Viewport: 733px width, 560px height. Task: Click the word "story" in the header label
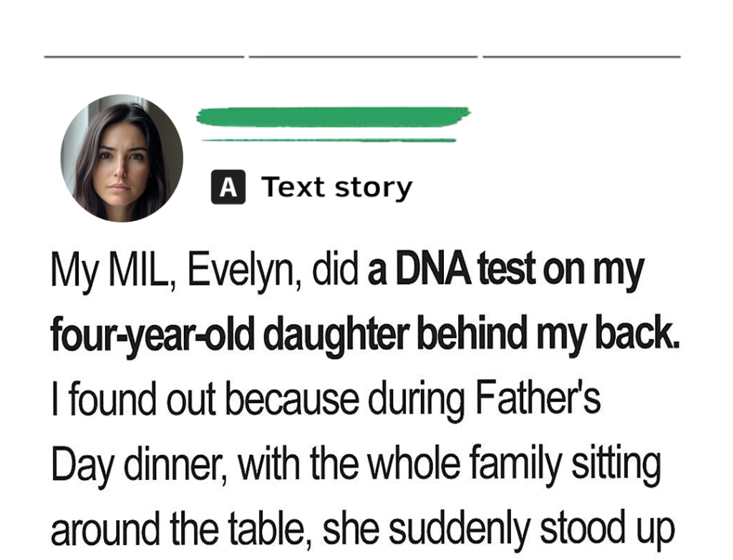point(378,188)
